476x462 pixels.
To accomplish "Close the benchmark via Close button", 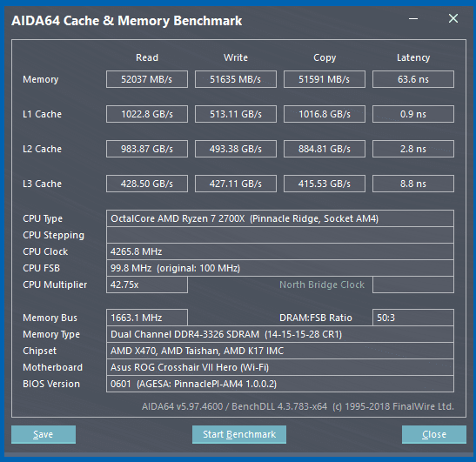I will 434,434.
